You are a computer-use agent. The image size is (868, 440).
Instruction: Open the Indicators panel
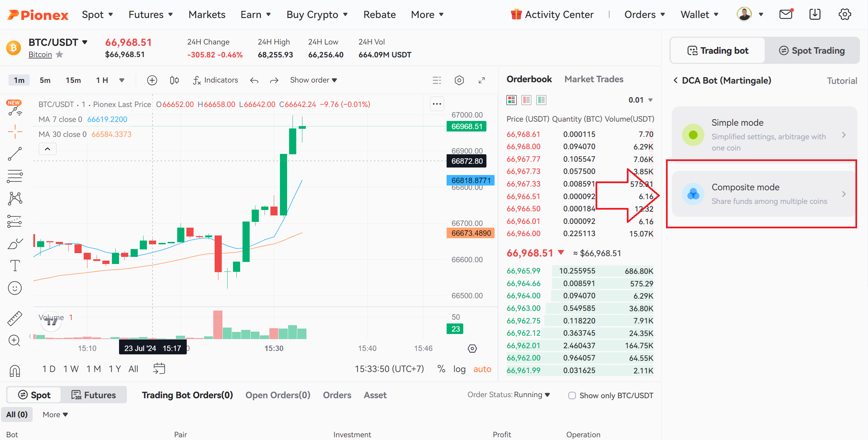[215, 80]
